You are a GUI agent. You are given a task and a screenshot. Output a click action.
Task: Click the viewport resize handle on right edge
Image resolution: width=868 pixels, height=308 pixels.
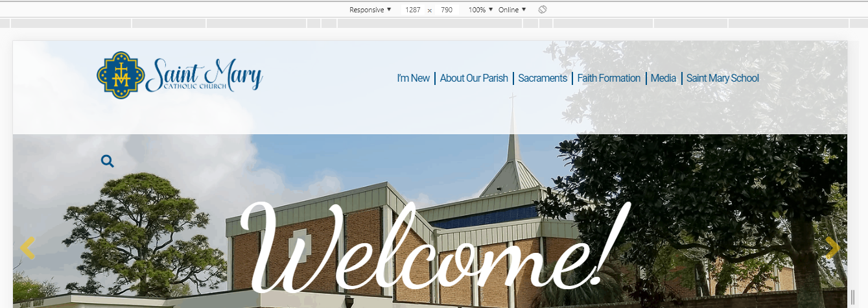coord(852,298)
